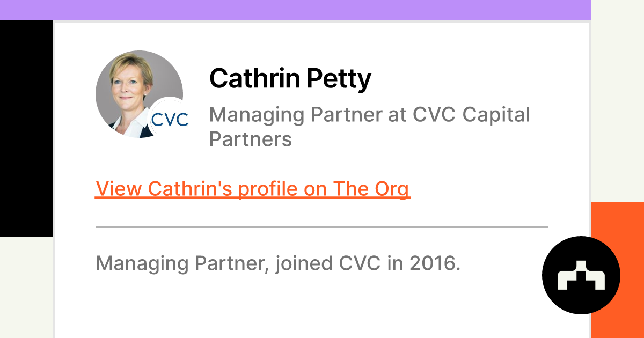
Task: Open the View Cathrin's profile link
Action: (x=252, y=189)
